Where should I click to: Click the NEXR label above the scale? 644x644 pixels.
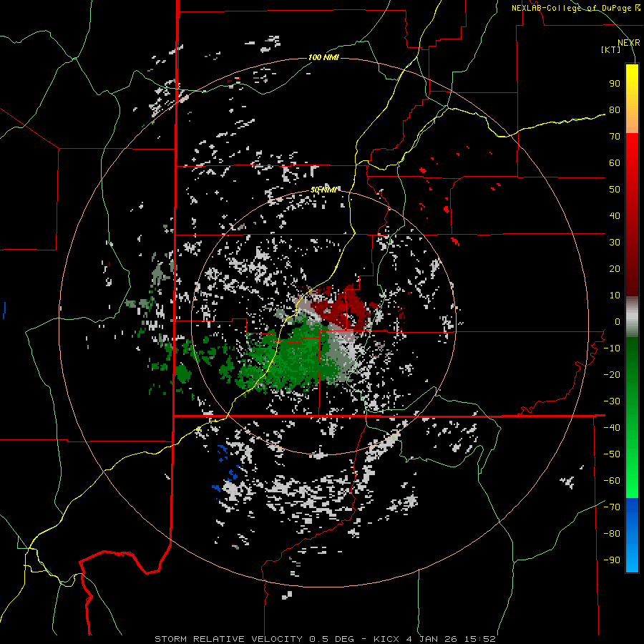tap(628, 43)
